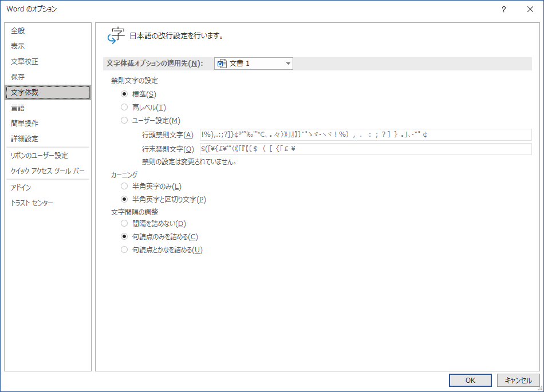Click the キャンセル button

(x=518, y=380)
